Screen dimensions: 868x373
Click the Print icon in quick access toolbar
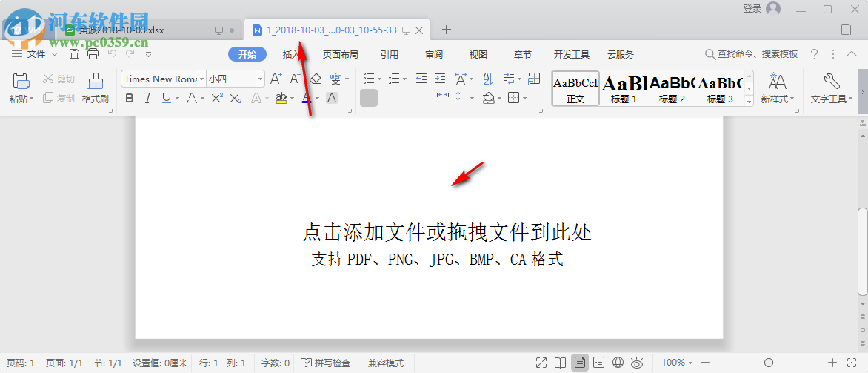pyautogui.click(x=93, y=53)
